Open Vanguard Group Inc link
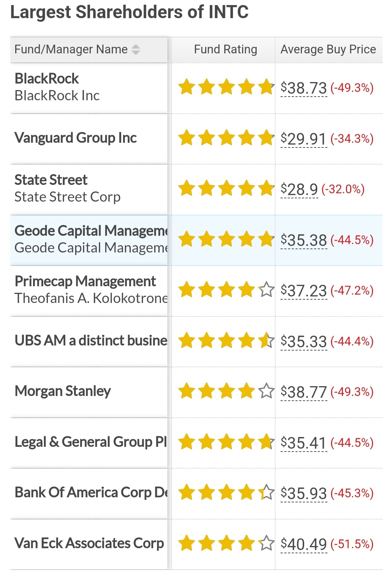Viewport: 392px width, 574px height. 75,138
